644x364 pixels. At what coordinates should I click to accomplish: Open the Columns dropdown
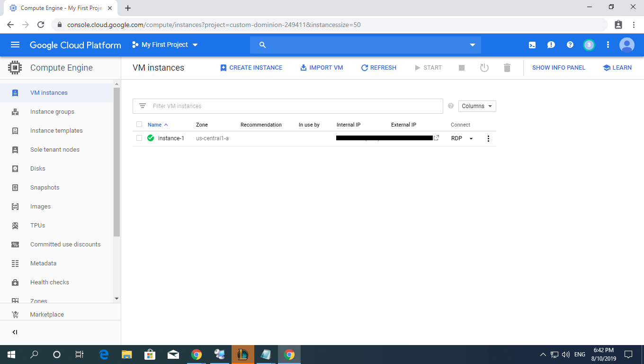point(477,106)
